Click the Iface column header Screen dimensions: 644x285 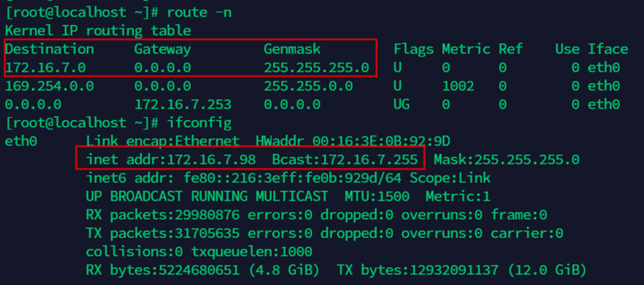click(x=608, y=49)
